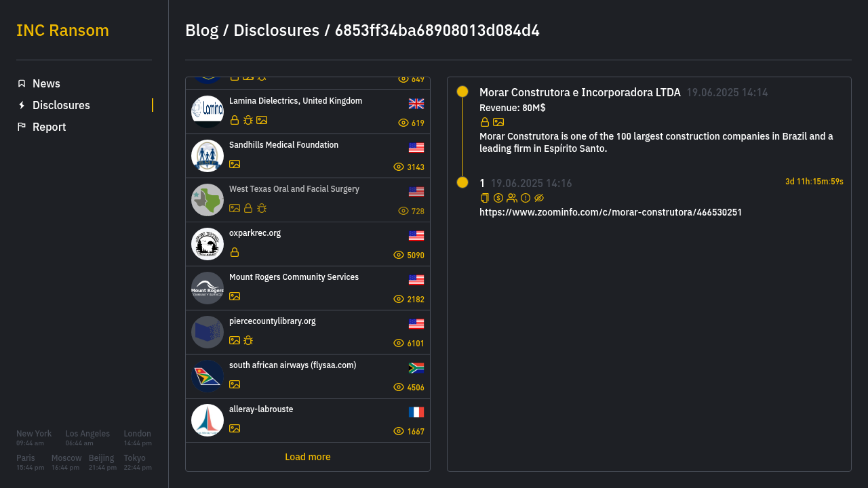Click the Lamina logo thumbnail
This screenshot has height=488, width=868.
[x=208, y=112]
